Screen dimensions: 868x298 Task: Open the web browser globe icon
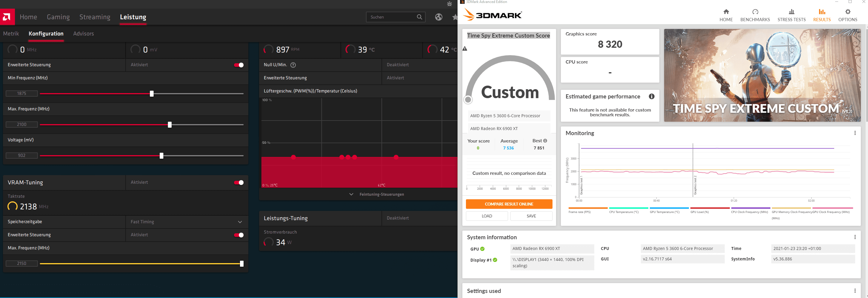click(x=438, y=17)
